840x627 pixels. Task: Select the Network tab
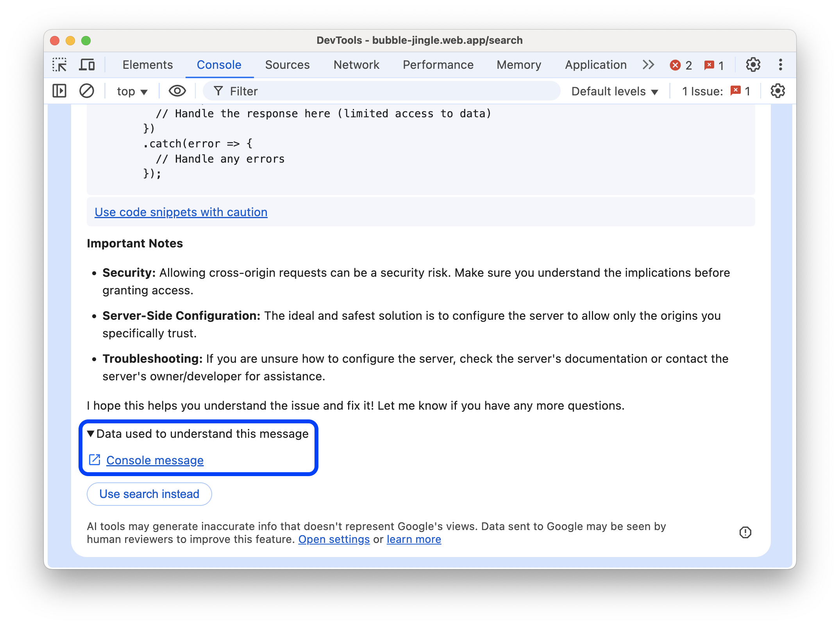pyautogui.click(x=356, y=64)
